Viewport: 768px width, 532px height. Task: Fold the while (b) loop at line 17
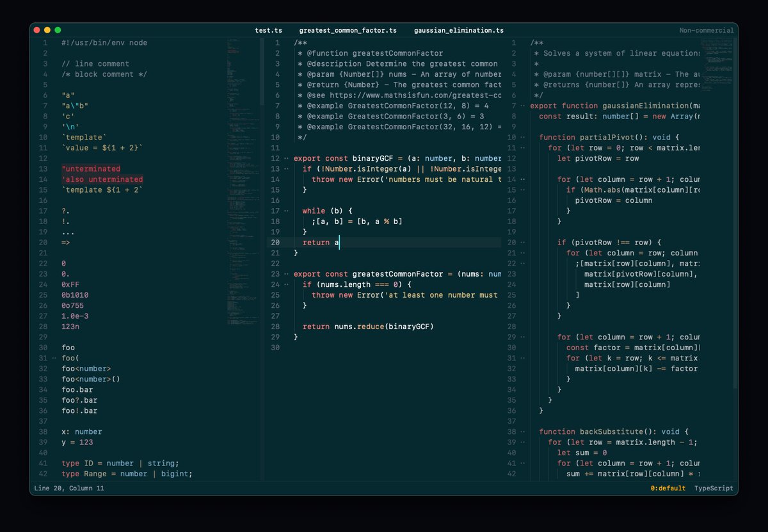[x=286, y=211]
